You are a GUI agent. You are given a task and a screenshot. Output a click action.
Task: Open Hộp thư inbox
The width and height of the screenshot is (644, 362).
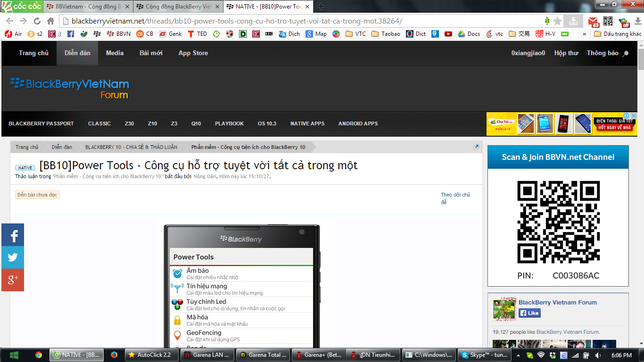(x=566, y=53)
